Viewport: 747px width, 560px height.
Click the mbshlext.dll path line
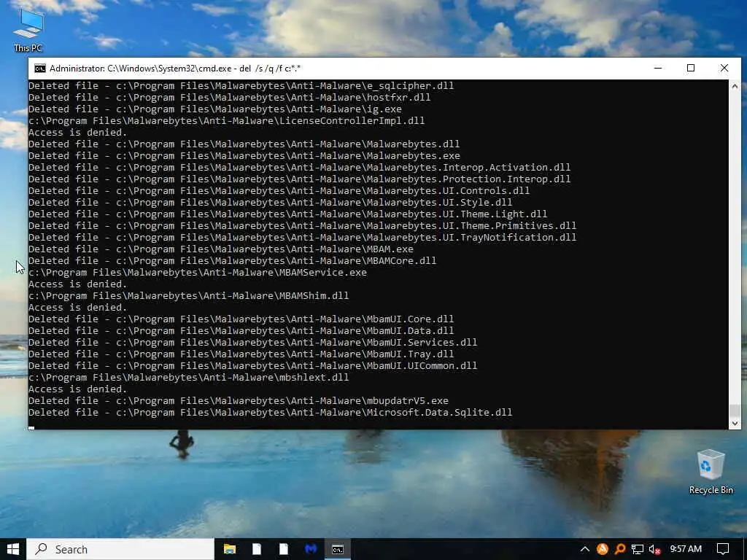(189, 378)
